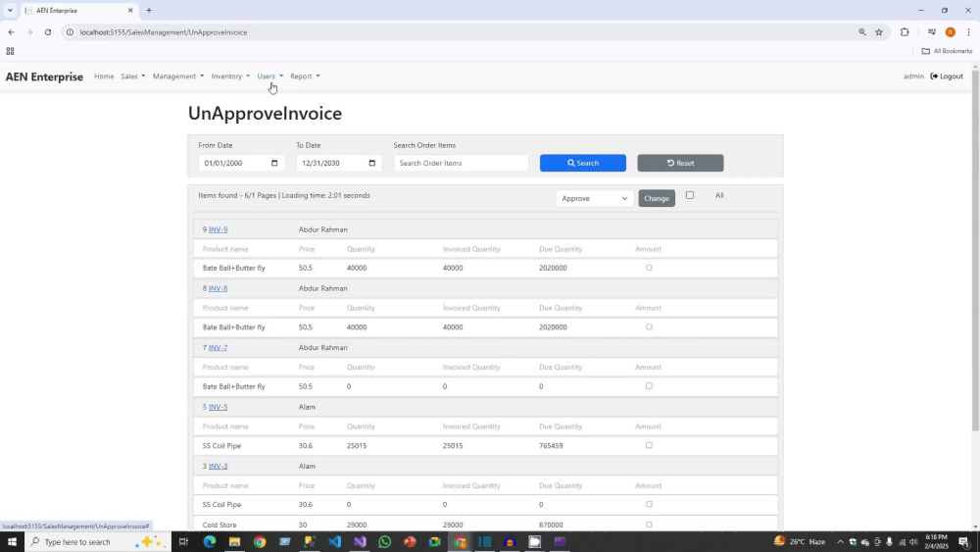Open the tab search chevron
Screen dimensions: 980x552
(10, 10)
